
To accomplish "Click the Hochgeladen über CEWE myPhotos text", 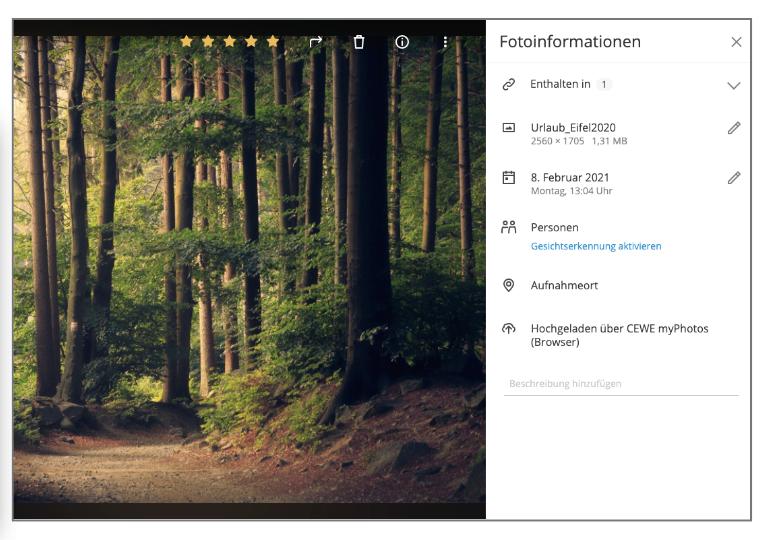I will tap(619, 335).
